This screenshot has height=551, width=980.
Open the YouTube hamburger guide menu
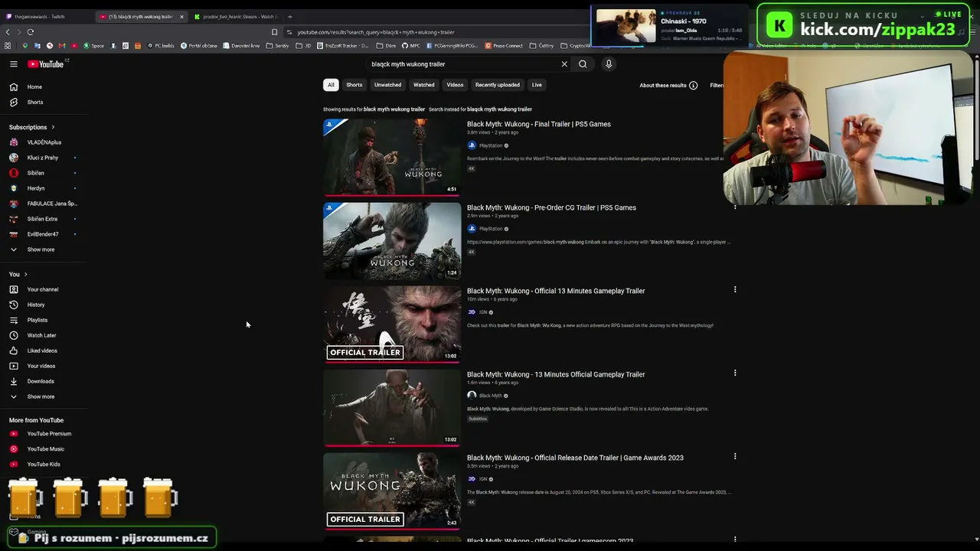click(13, 64)
